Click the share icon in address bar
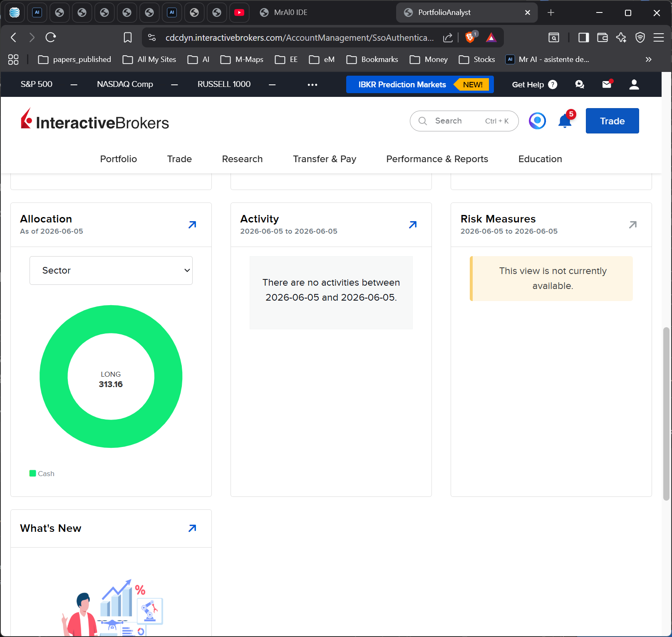 coord(448,38)
